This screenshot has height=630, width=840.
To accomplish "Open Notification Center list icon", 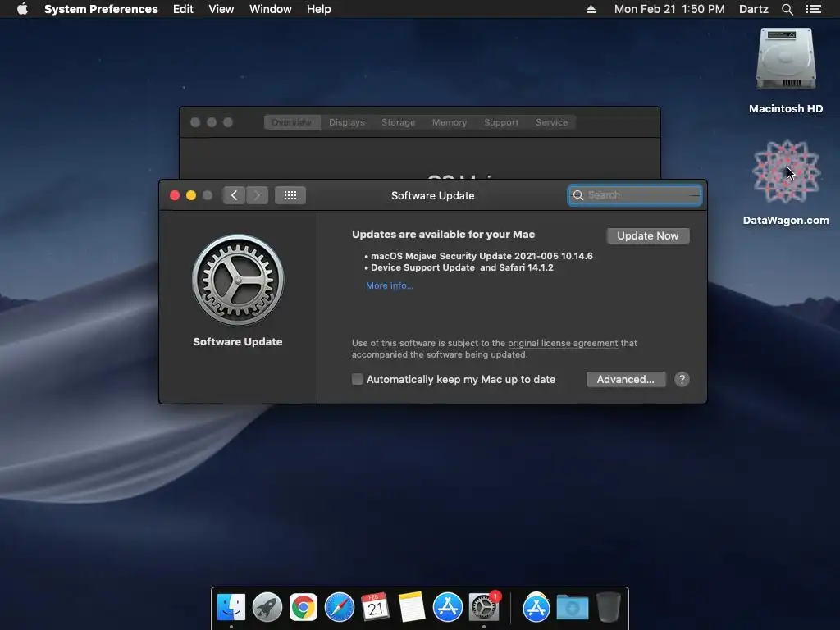I will 813,9.
